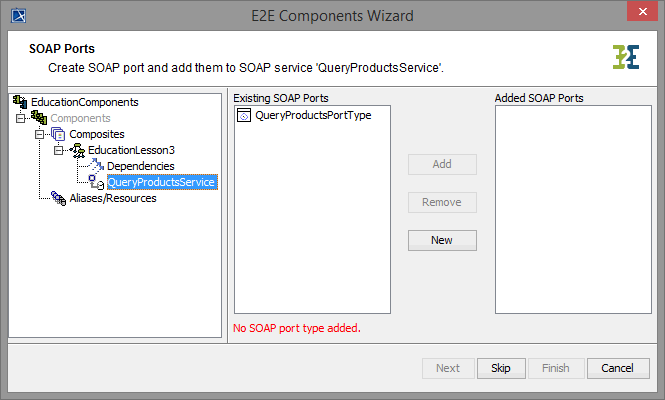Select the Dependencies tree item label
Viewport: 665px width, 400px height.
[x=141, y=166]
